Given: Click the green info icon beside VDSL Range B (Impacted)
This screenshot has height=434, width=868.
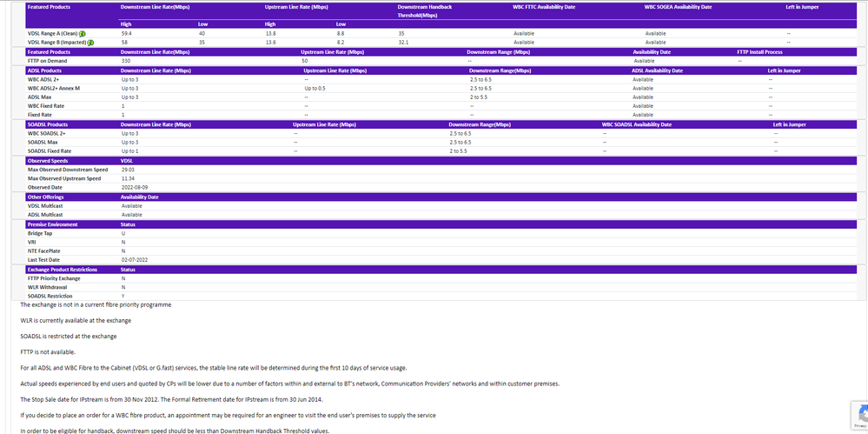Looking at the screenshot, I should click(90, 43).
